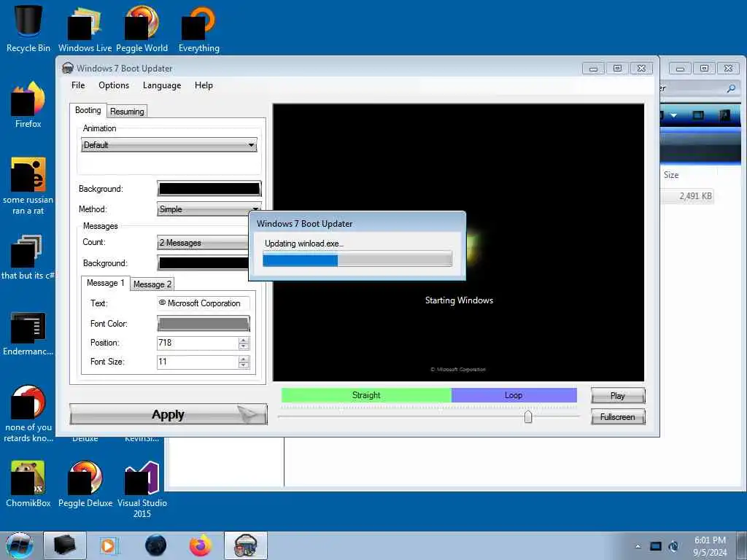Click the animation frame slider handle
This screenshot has height=560, width=747.
(x=528, y=416)
